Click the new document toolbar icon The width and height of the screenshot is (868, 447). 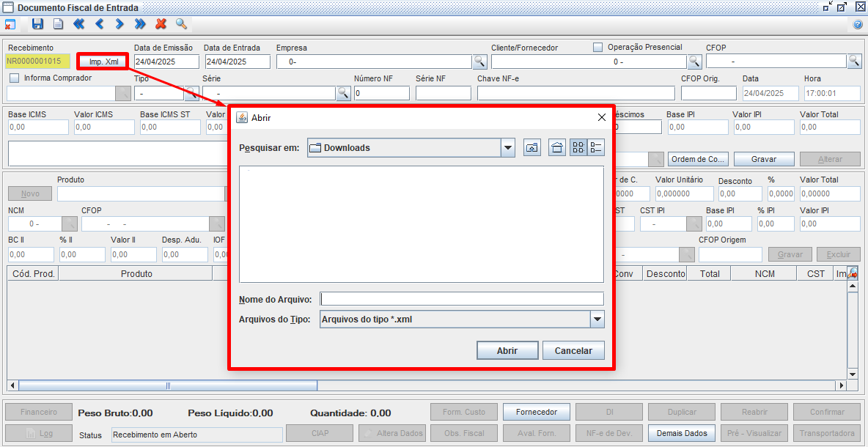click(x=58, y=24)
